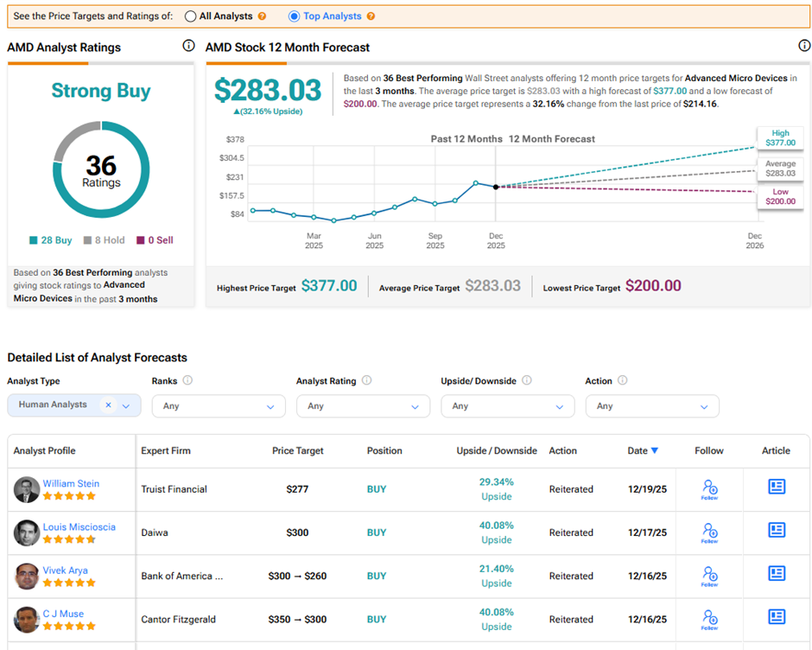Click Follow icon for William Stein
This screenshot has width=812, height=650.
coord(709,488)
